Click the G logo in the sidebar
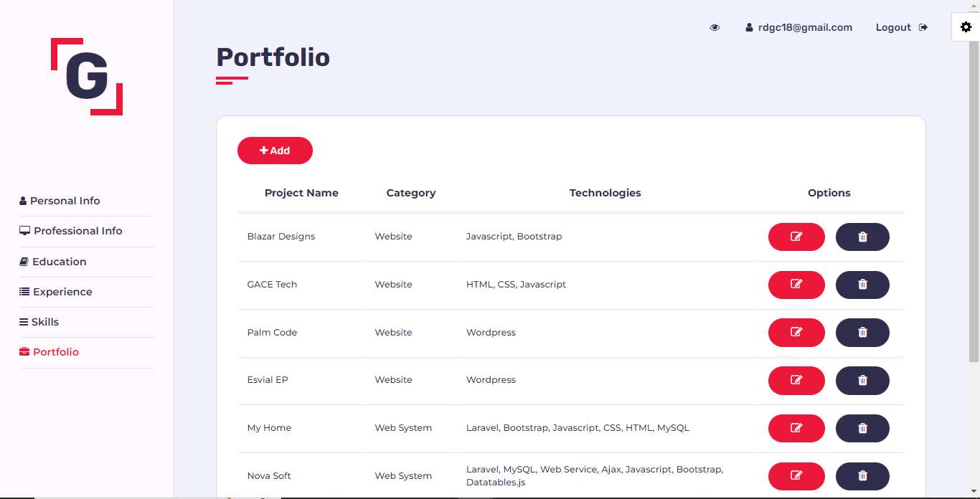This screenshot has height=499, width=980. [86, 75]
